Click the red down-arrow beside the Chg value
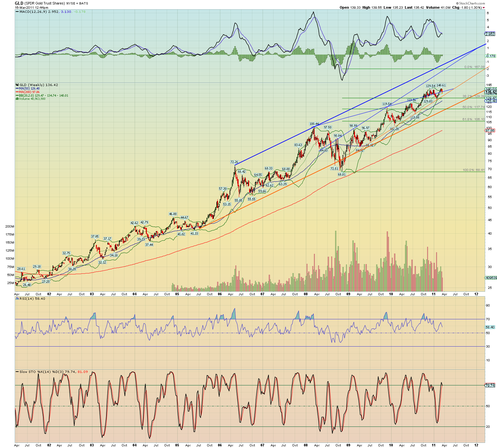The height and width of the screenshot is (448, 497). point(484,8)
